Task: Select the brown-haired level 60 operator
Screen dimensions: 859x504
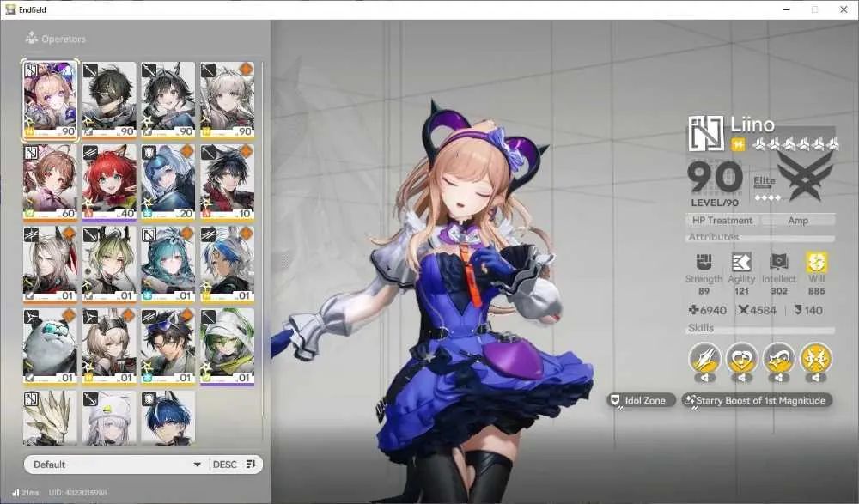Action: 50,182
